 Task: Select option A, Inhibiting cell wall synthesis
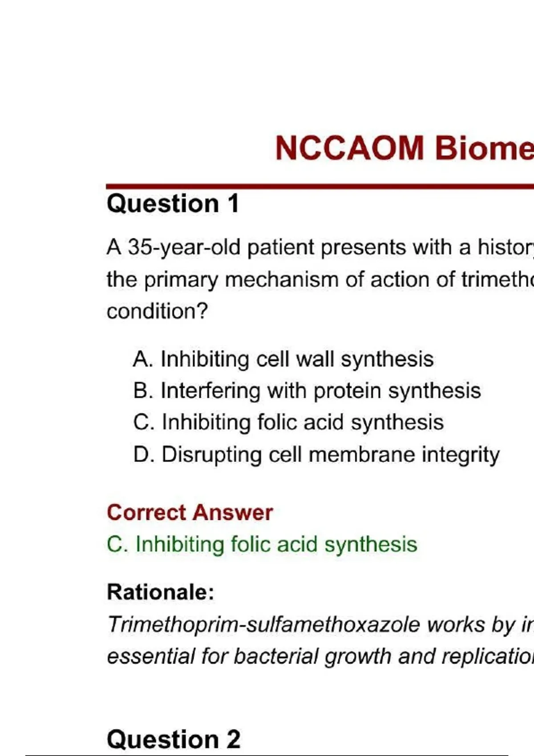click(x=283, y=359)
